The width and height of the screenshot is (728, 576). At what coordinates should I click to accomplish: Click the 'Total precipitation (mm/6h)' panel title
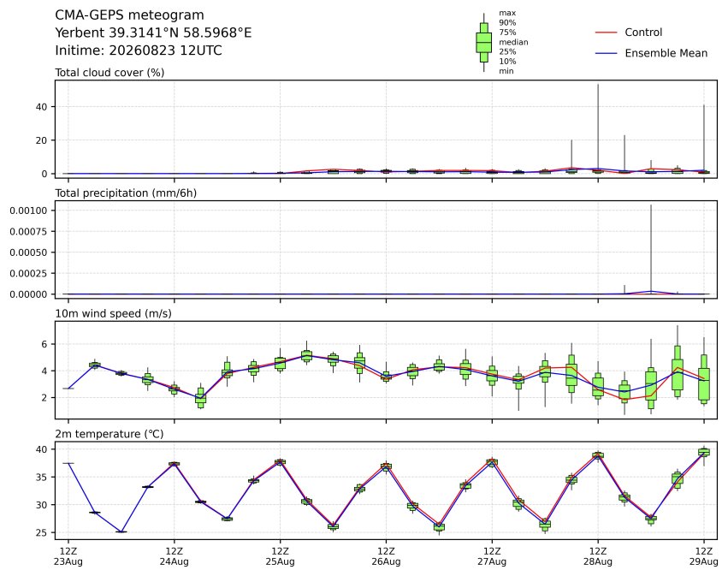tap(126, 193)
